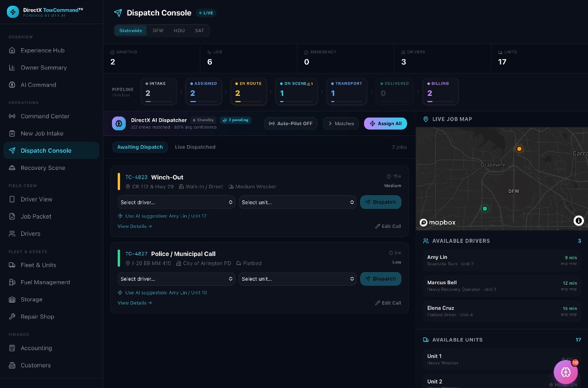Click the Fleet & Units truck icon
The image size is (588, 388).
[12, 265]
